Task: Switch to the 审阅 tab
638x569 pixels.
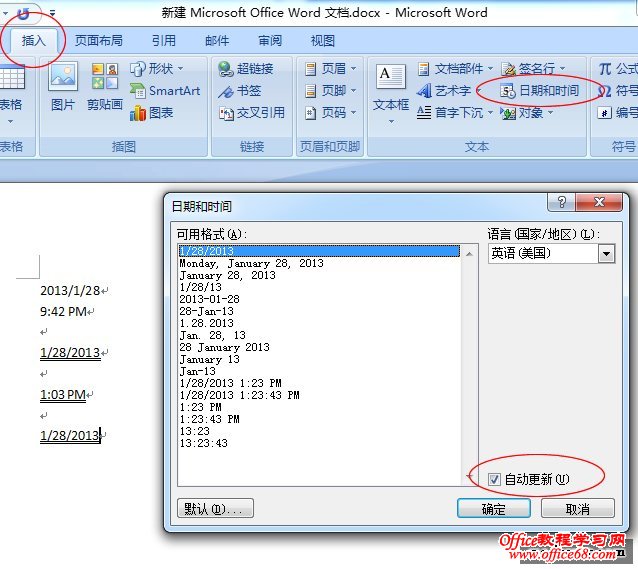Action: (x=270, y=40)
